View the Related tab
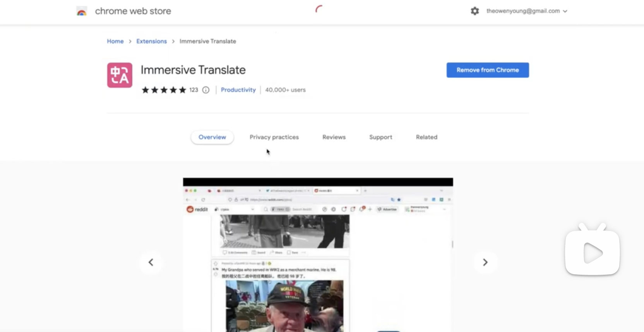This screenshot has height=332, width=644. [426, 137]
